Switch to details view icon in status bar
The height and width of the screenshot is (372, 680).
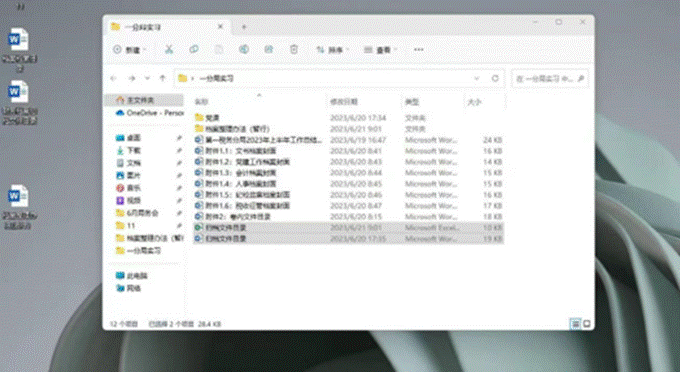pos(575,323)
